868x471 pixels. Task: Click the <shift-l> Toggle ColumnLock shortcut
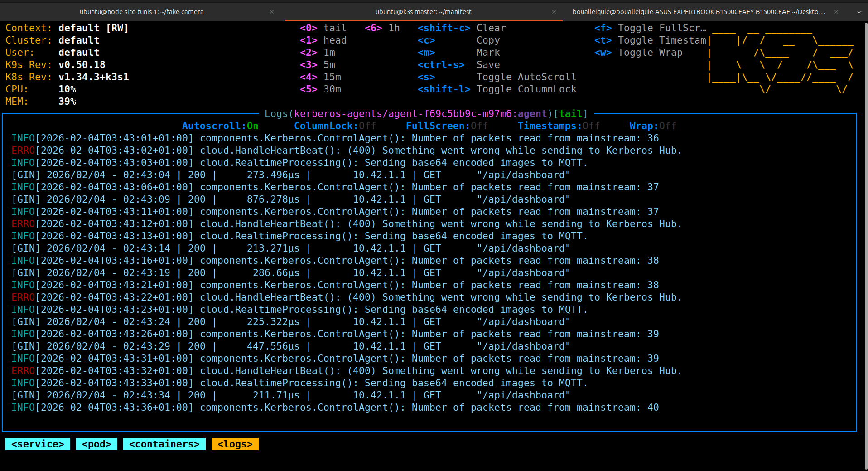(x=497, y=89)
